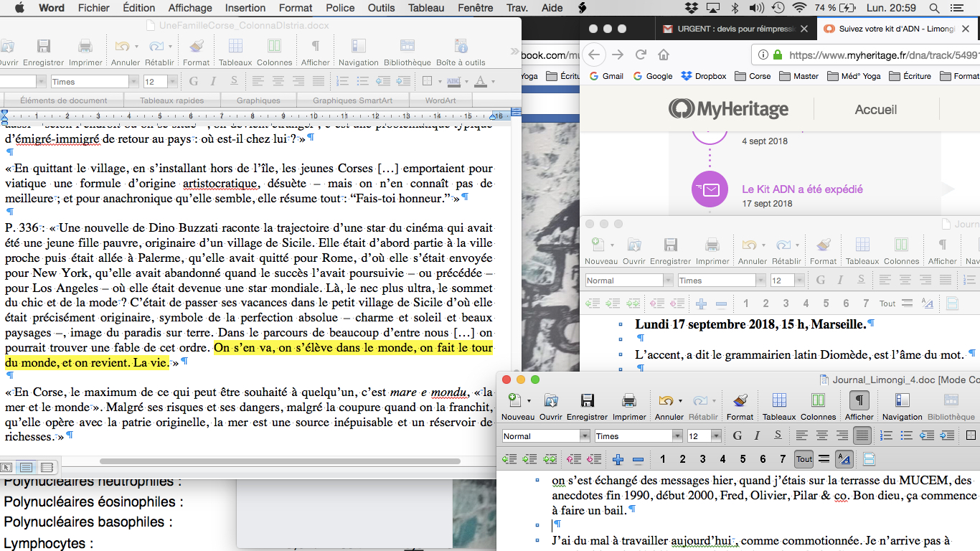Click blue plus expand icon in outline toolbar

(x=618, y=459)
